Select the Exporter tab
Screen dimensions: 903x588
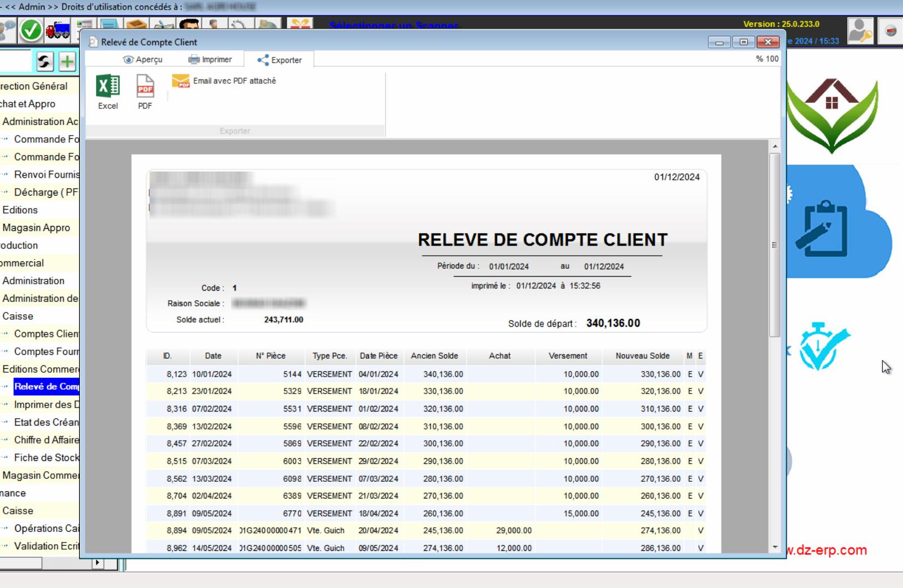coord(279,60)
